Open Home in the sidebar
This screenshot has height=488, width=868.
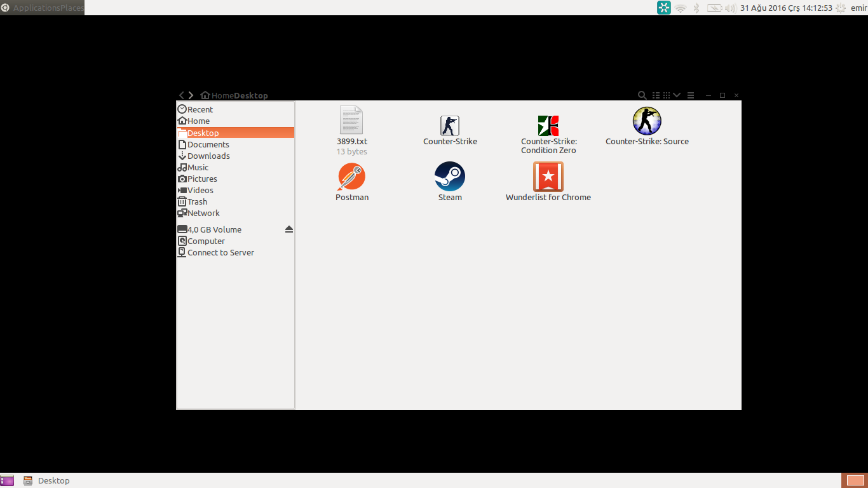pyautogui.click(x=235, y=121)
